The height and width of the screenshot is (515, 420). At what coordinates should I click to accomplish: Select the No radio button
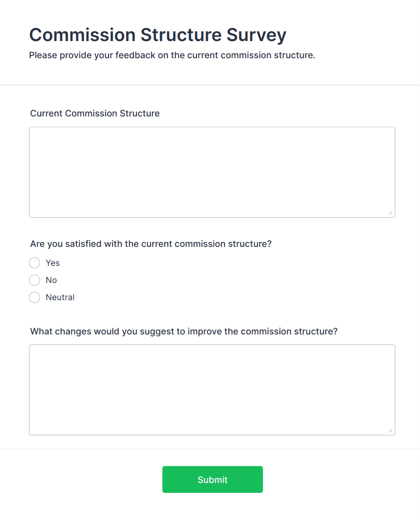pos(34,280)
